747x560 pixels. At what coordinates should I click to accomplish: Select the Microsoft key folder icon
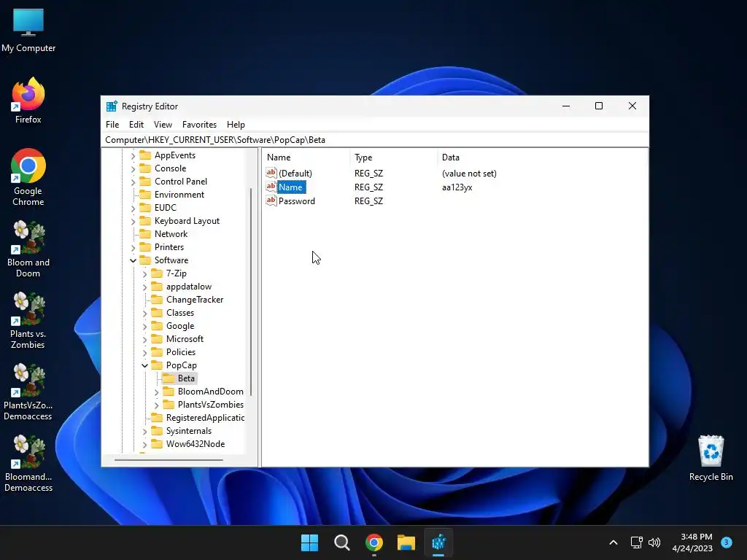click(157, 339)
